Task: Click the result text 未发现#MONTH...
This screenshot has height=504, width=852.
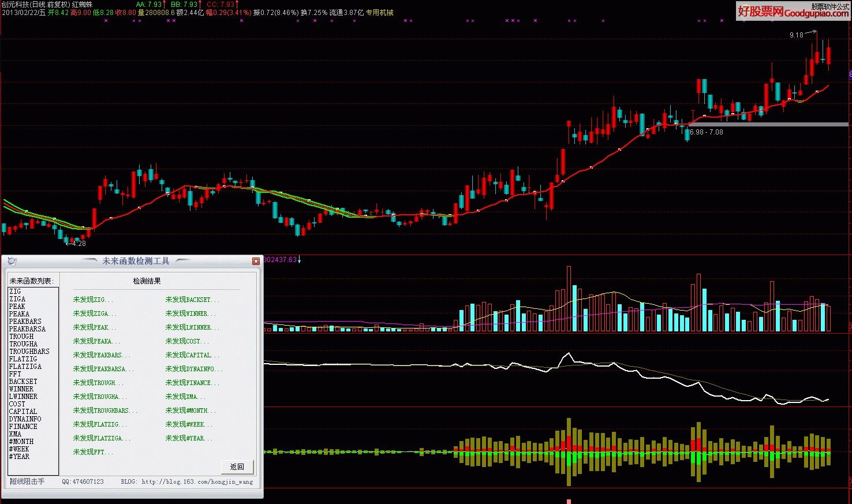Action: [190, 410]
